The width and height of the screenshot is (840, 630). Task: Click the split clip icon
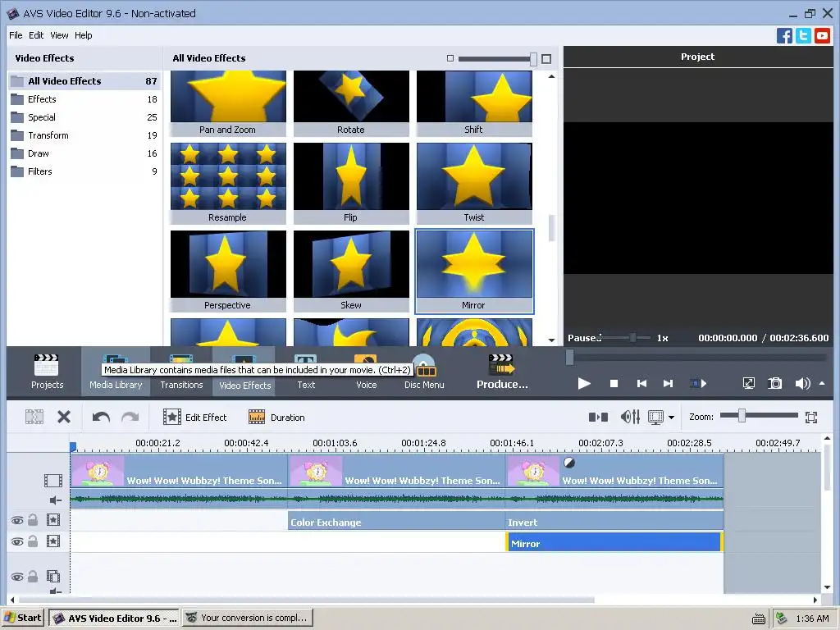34,417
